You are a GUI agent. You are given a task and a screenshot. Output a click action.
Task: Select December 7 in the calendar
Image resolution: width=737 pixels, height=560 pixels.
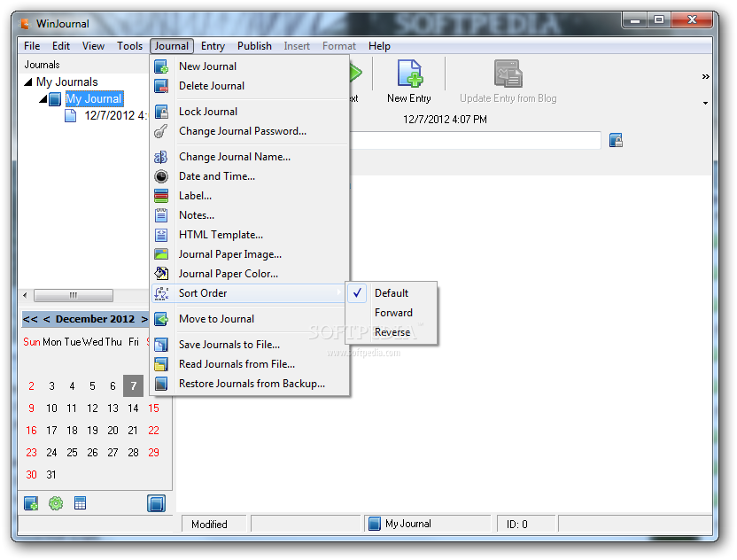[133, 386]
